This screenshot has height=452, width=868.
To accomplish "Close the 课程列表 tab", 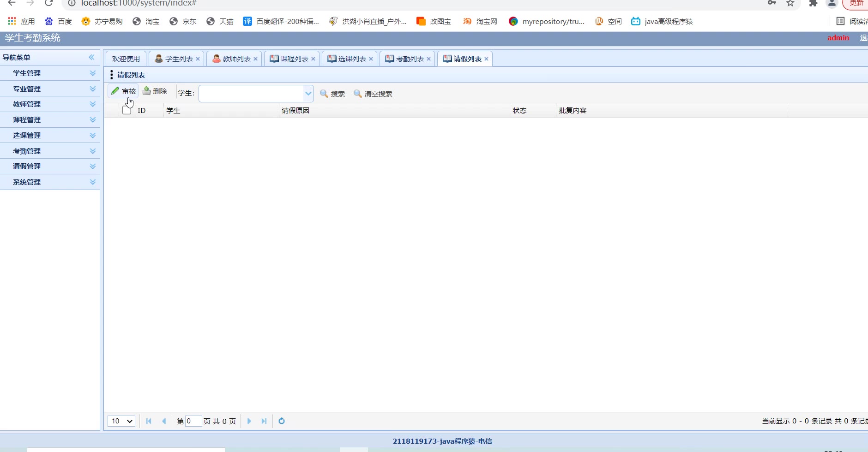I will (313, 59).
